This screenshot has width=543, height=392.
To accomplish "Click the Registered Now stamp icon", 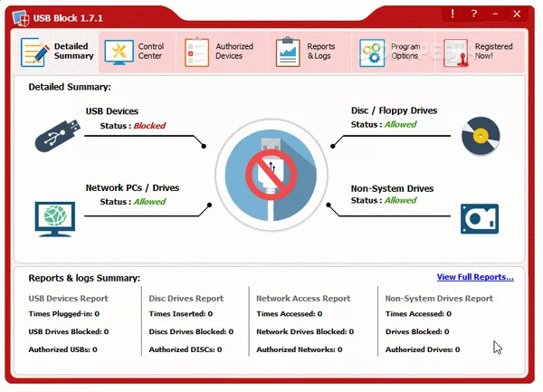I will [456, 53].
